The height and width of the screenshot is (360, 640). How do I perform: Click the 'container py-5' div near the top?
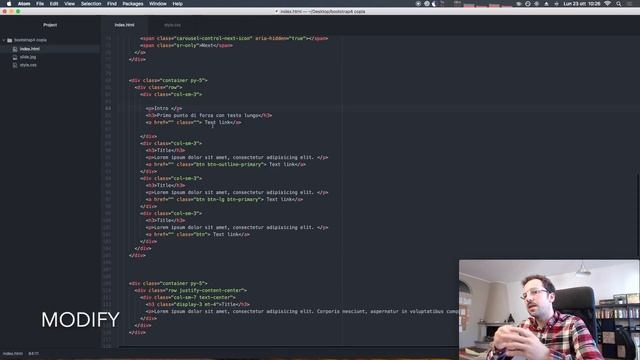[168, 80]
